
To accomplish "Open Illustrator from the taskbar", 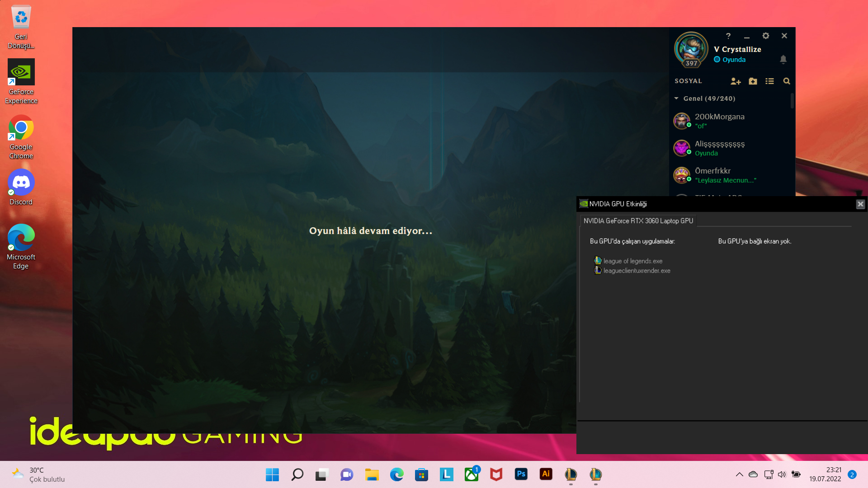I will [x=546, y=474].
